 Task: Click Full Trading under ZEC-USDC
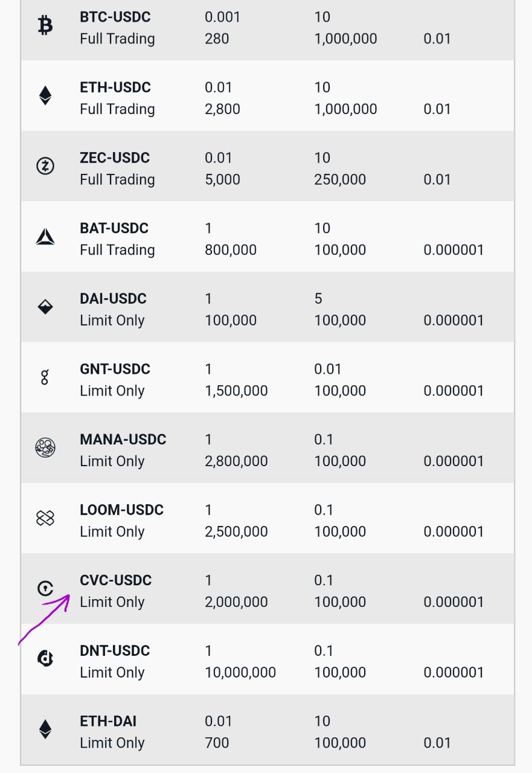pyautogui.click(x=117, y=180)
